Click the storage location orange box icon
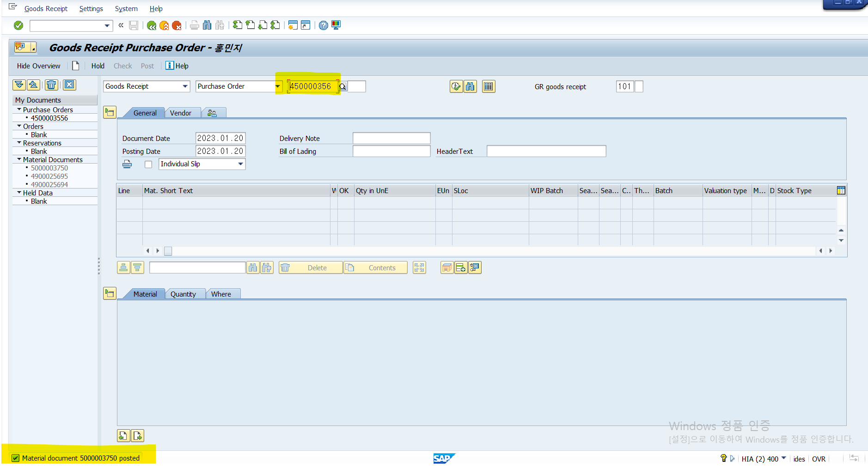Viewport: 868px width, 468px height. click(447, 267)
